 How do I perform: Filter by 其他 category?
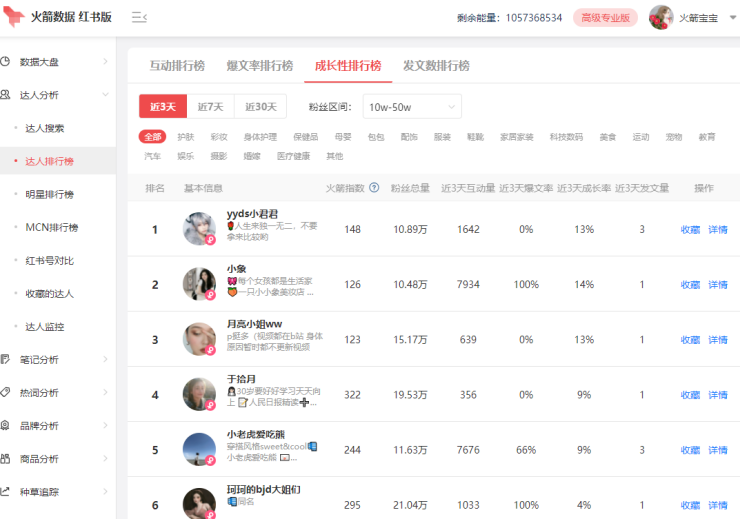click(335, 156)
